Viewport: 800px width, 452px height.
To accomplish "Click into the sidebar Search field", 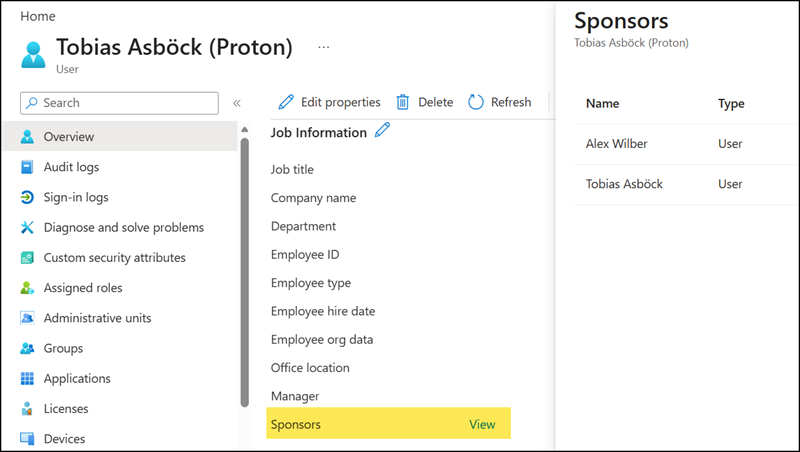I will coord(119,103).
